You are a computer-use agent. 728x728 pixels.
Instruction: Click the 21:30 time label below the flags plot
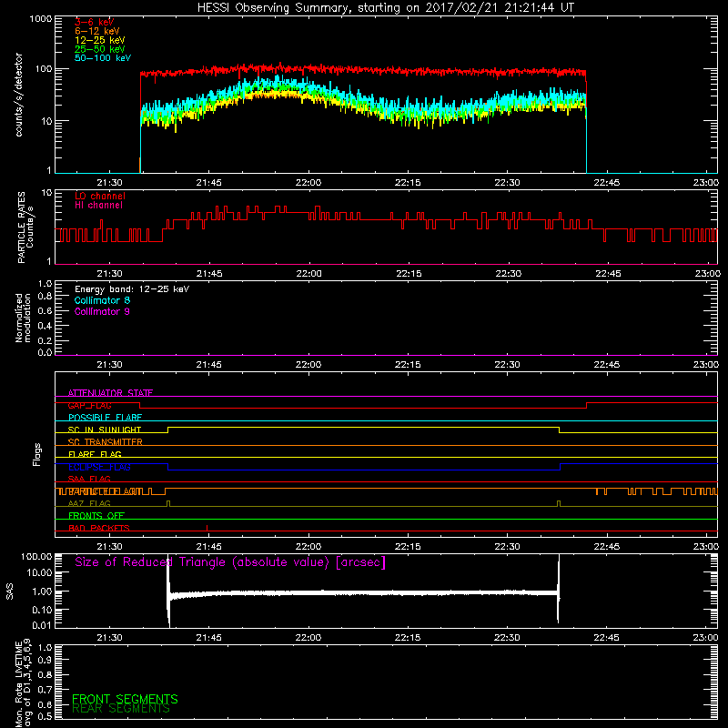(109, 547)
